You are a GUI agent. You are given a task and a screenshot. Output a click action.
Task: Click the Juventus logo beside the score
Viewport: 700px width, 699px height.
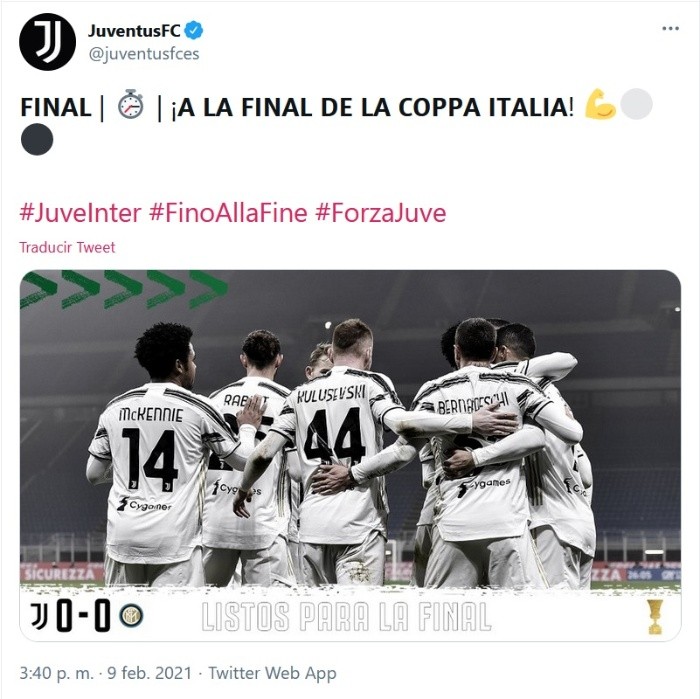pos(39,616)
